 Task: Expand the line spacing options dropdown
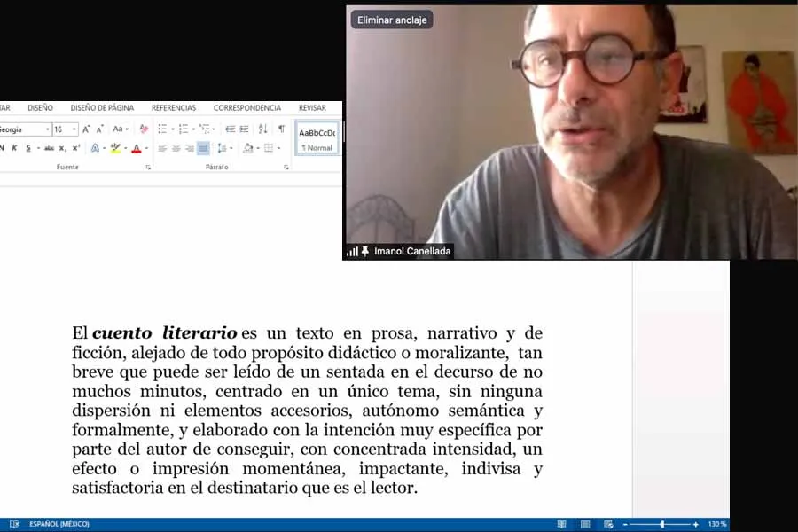pyautogui.click(x=229, y=147)
